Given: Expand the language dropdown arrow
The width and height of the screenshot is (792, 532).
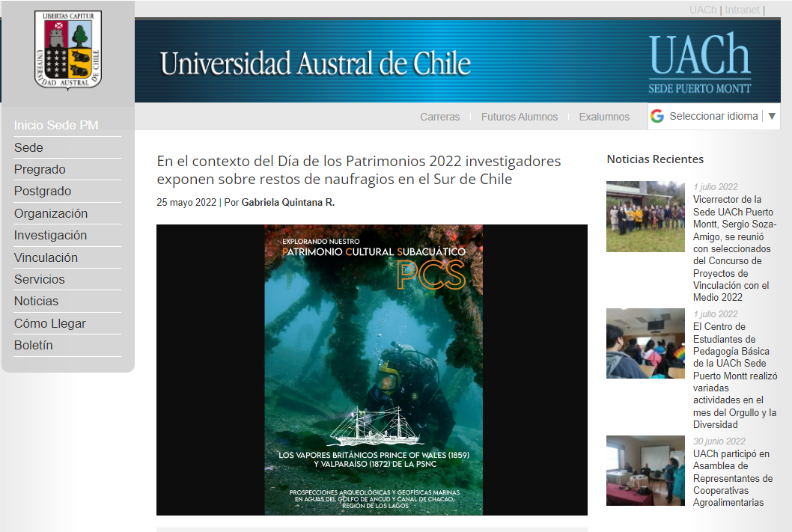Looking at the screenshot, I should [x=773, y=116].
